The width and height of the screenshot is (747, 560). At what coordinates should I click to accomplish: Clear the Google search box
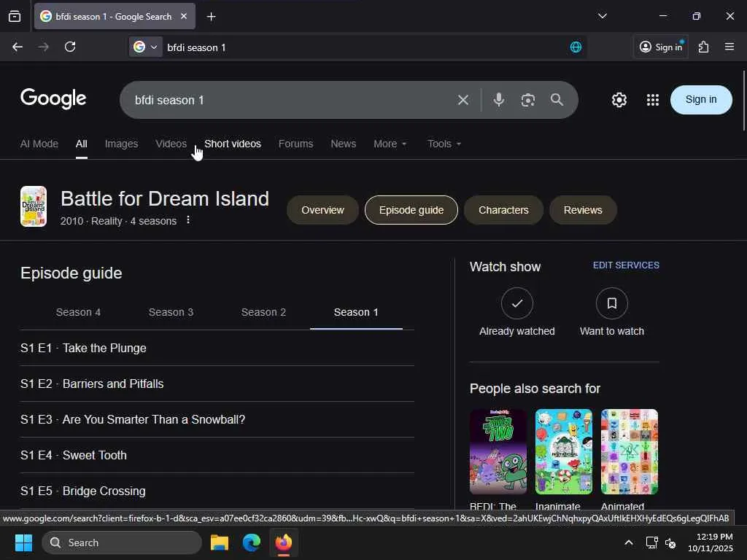tap(463, 100)
